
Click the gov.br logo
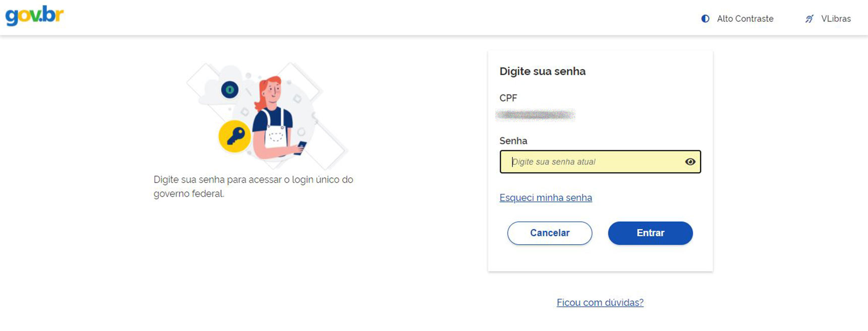coord(34,16)
